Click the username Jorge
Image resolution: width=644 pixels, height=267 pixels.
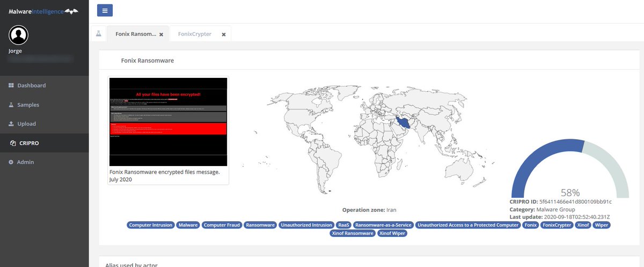[16, 51]
